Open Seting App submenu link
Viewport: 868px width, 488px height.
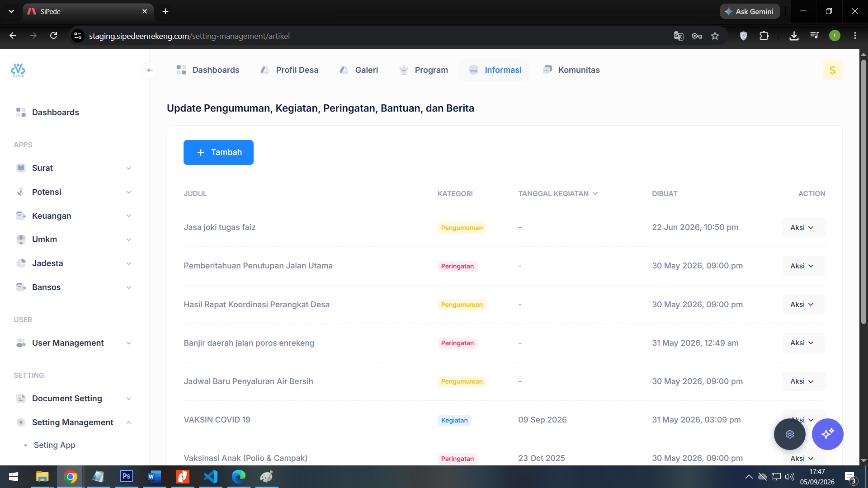tap(55, 445)
